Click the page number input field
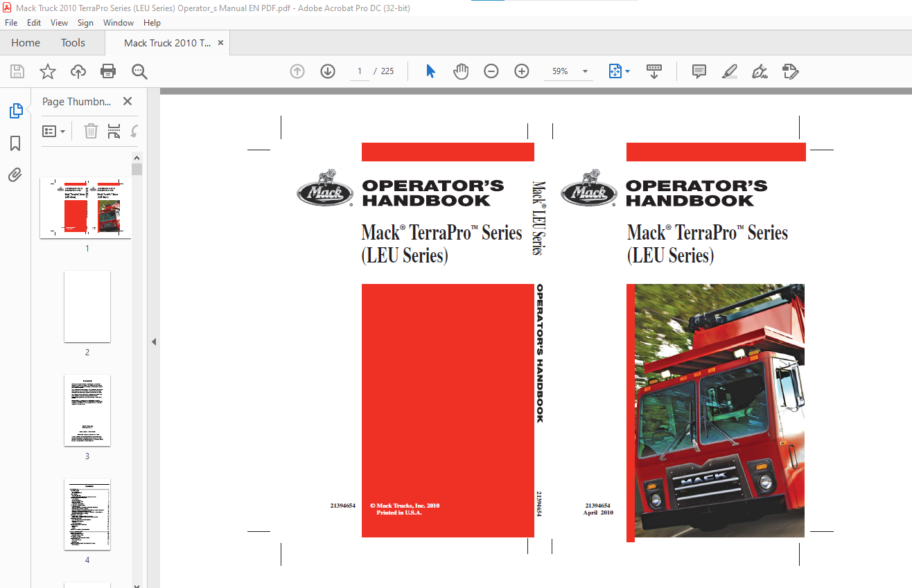Viewport: 912px width, 588px height. tap(360, 71)
